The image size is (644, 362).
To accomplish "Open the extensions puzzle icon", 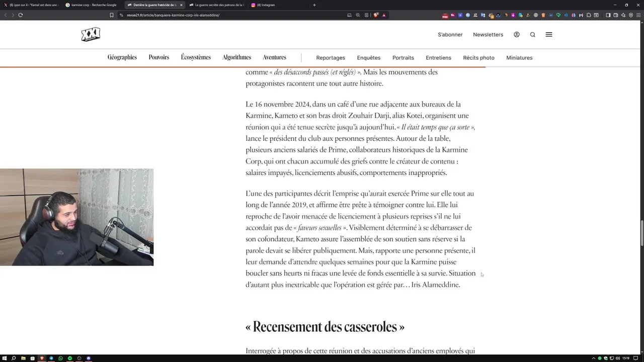I will (x=589, y=15).
